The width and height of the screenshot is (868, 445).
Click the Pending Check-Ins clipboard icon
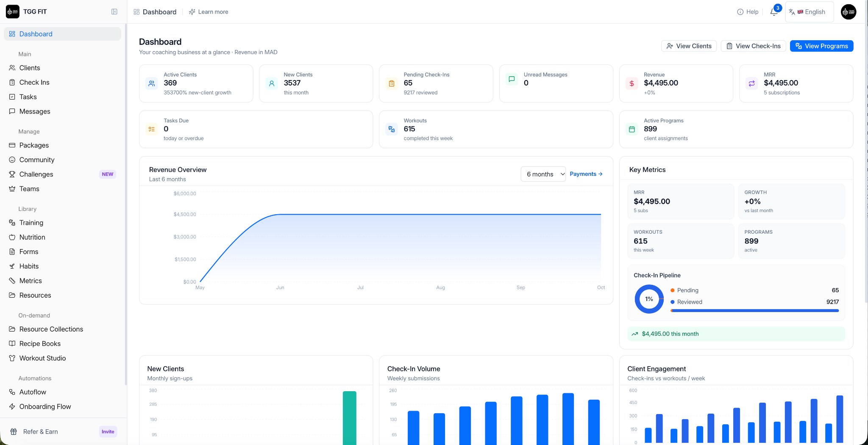pyautogui.click(x=392, y=83)
